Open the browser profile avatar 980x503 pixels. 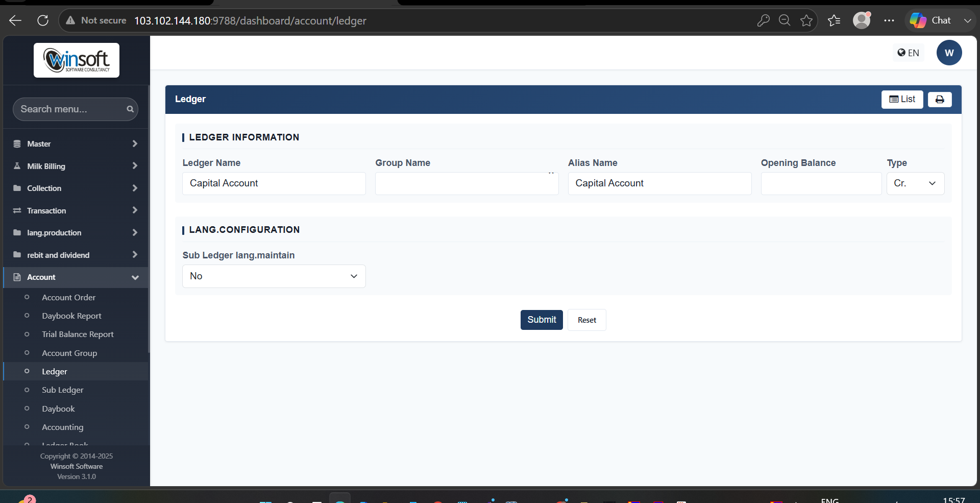click(862, 20)
